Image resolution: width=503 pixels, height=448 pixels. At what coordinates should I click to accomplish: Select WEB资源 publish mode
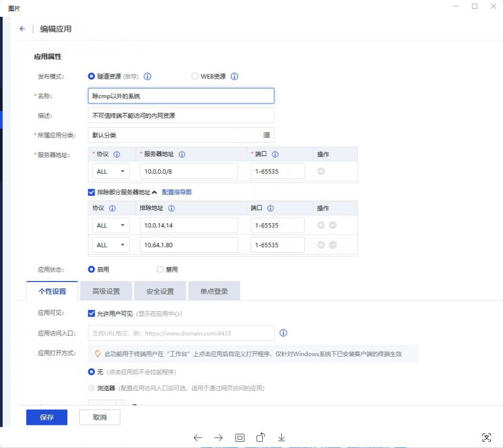click(x=195, y=76)
